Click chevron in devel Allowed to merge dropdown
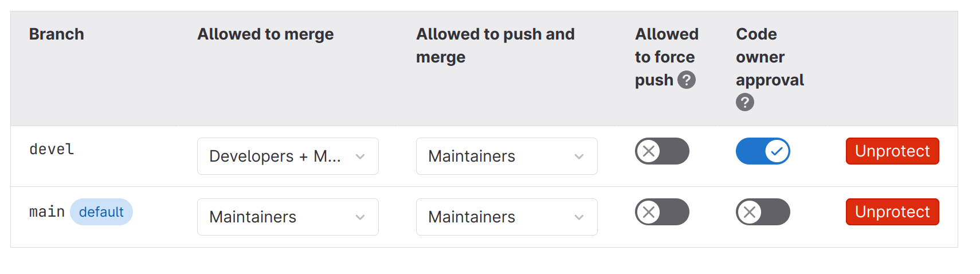The height and width of the screenshot is (274, 980). pyautogui.click(x=360, y=156)
